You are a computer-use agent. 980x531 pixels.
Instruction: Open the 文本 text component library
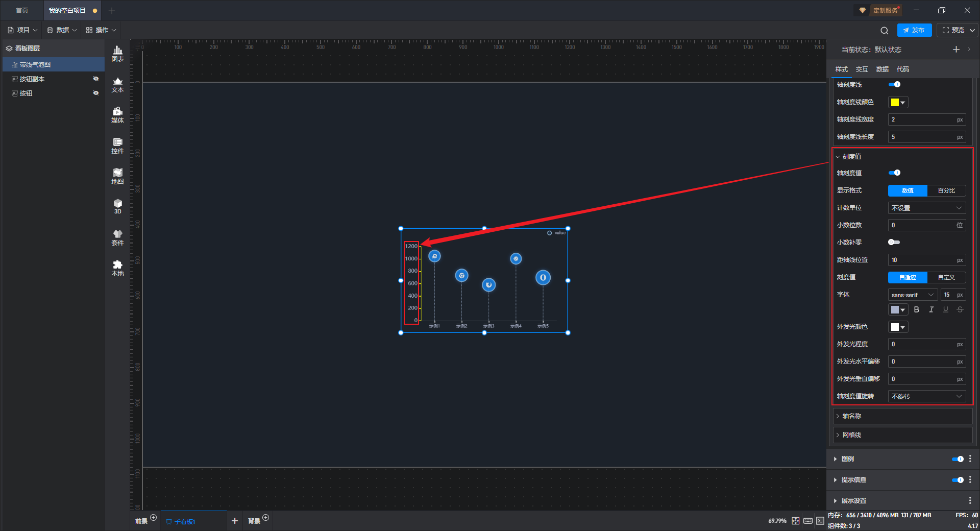[x=117, y=84]
